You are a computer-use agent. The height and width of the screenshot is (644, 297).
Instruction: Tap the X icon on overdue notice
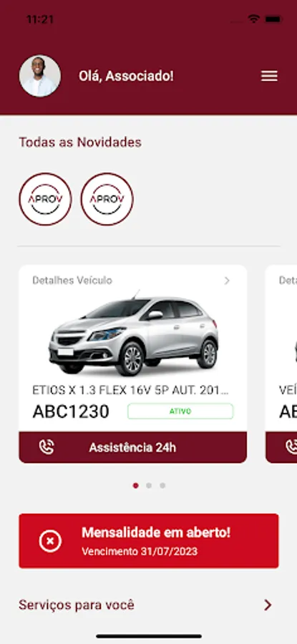pos(50,541)
